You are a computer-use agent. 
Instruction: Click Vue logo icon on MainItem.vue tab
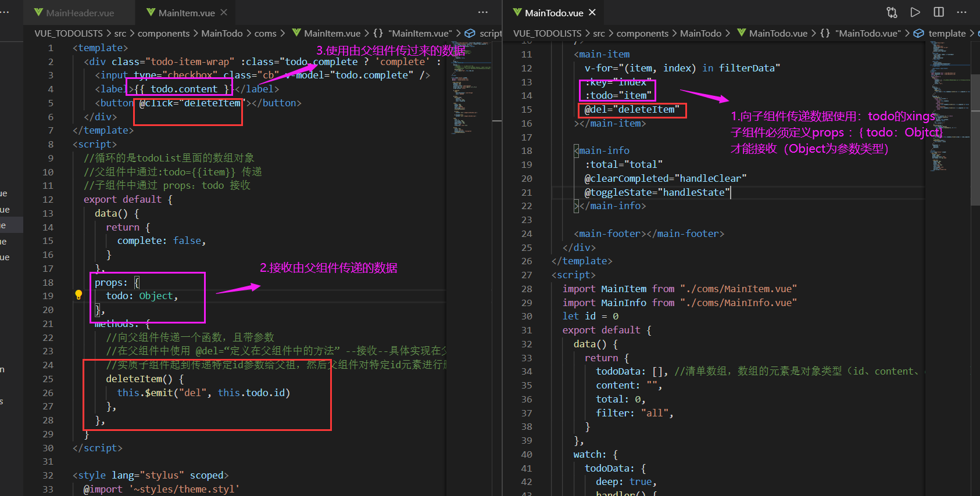coord(151,12)
